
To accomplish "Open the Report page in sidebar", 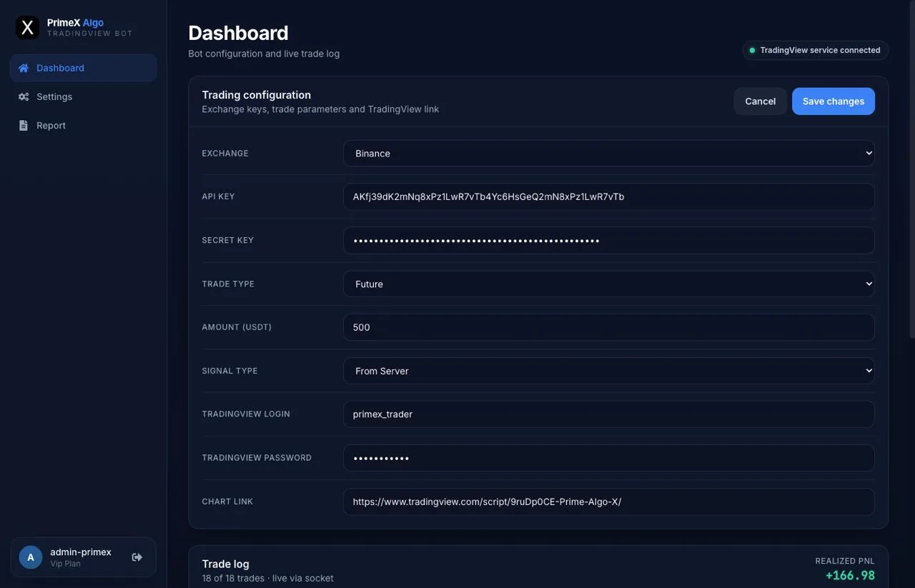I will click(84, 125).
